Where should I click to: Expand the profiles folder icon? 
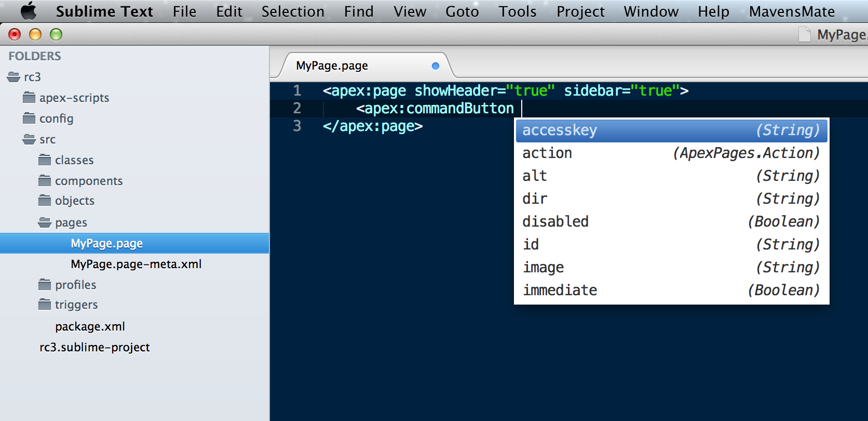[45, 285]
